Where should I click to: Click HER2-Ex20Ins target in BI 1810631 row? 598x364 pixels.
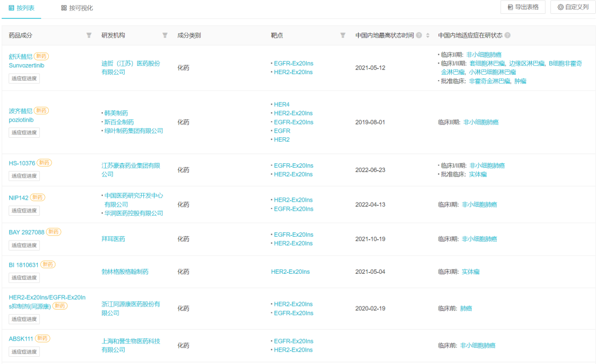290,272
